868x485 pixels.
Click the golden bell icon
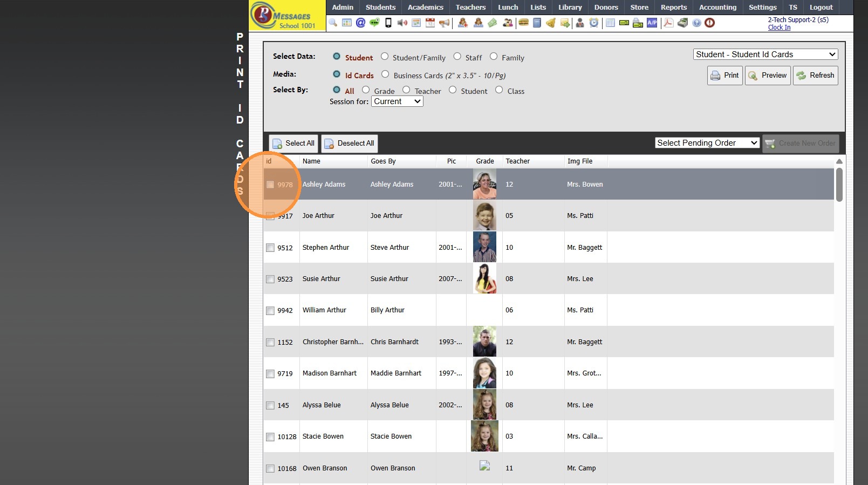[551, 23]
